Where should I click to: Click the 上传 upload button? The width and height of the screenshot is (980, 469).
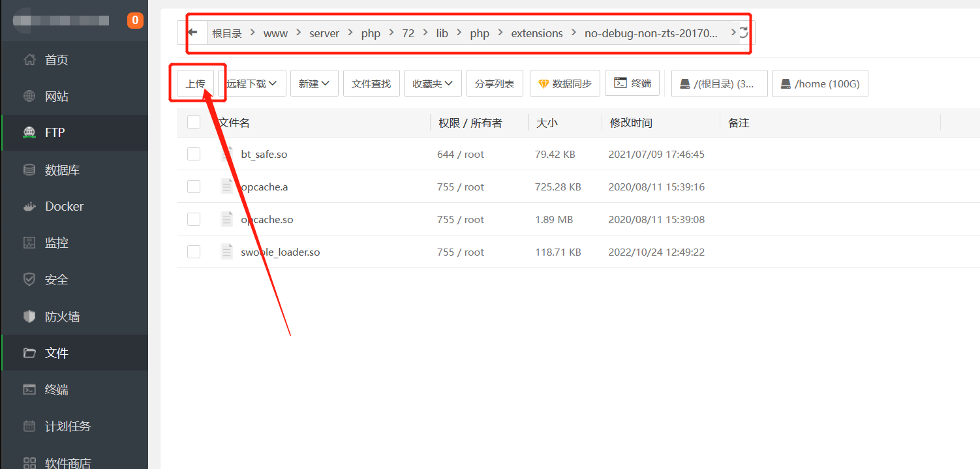click(x=195, y=83)
